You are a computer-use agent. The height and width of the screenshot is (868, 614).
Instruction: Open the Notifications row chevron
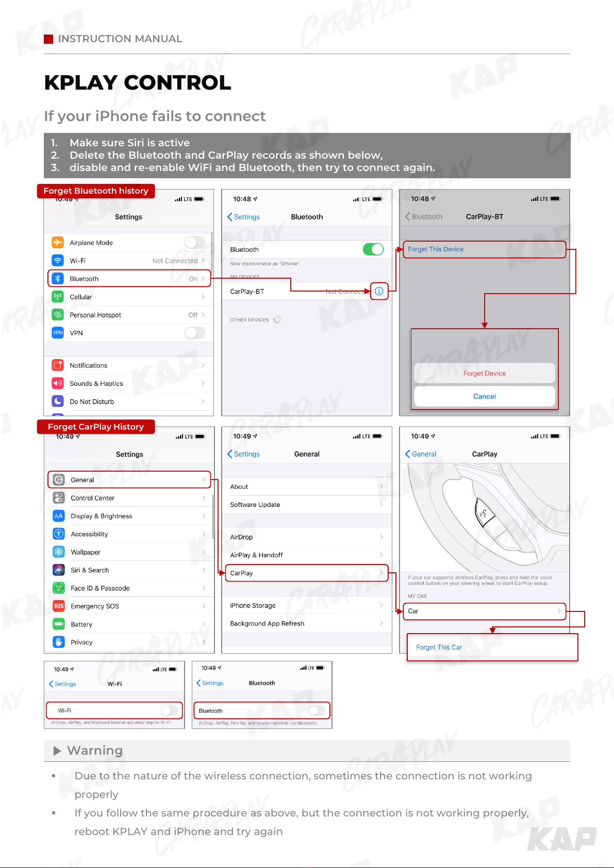tap(203, 365)
